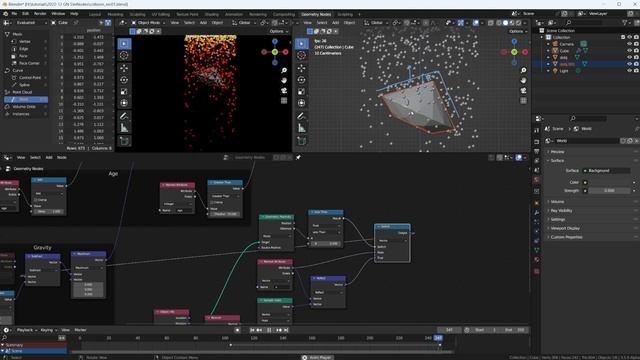Click the World Color swatch
640x360 pixels.
click(609, 182)
